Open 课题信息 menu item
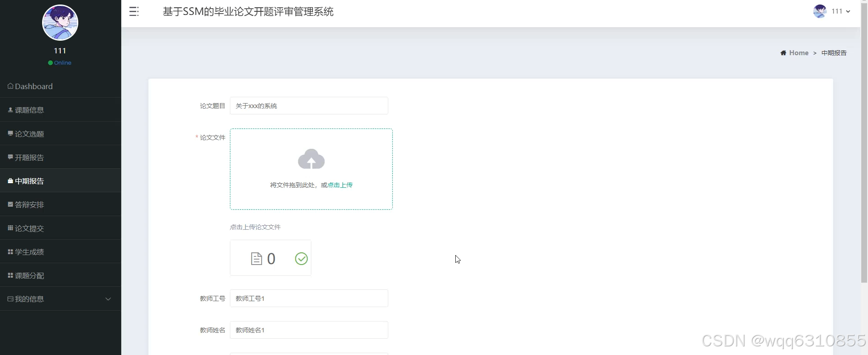 (x=61, y=110)
